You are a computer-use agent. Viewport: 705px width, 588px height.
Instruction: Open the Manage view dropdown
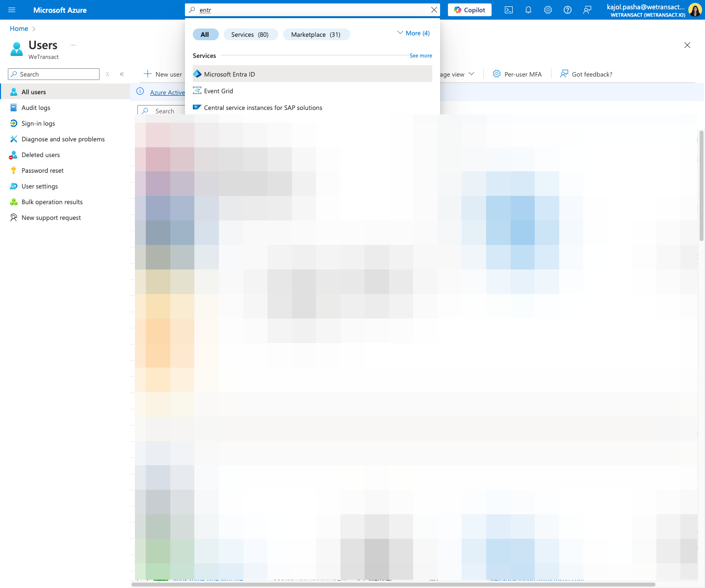point(457,74)
